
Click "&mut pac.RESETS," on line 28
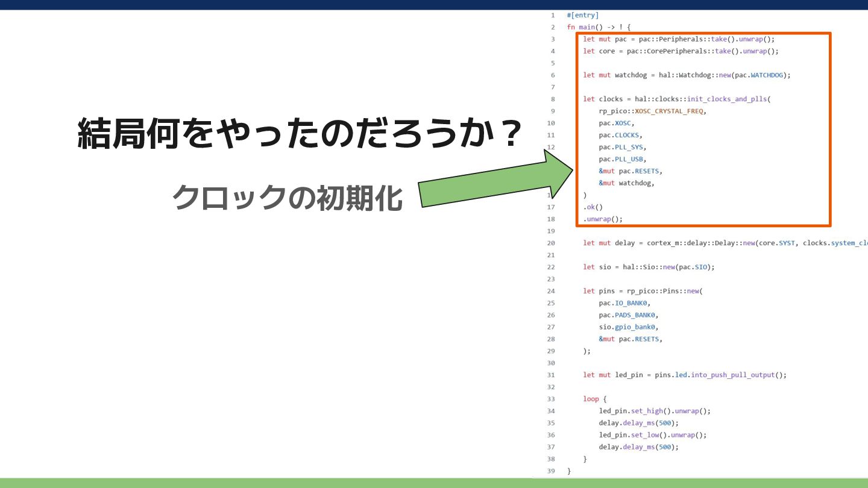631,339
